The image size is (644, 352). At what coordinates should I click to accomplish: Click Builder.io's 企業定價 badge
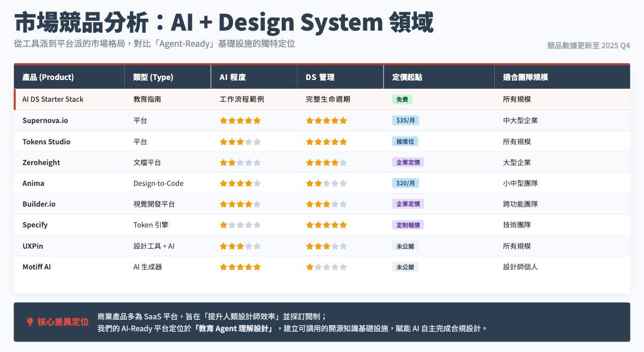coord(408,204)
